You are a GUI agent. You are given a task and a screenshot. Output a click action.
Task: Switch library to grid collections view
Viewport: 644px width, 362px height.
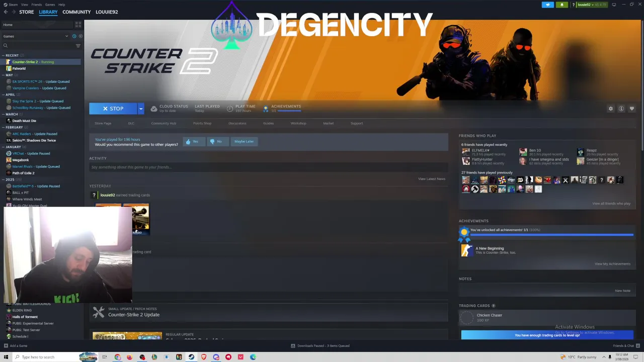pos(78,24)
